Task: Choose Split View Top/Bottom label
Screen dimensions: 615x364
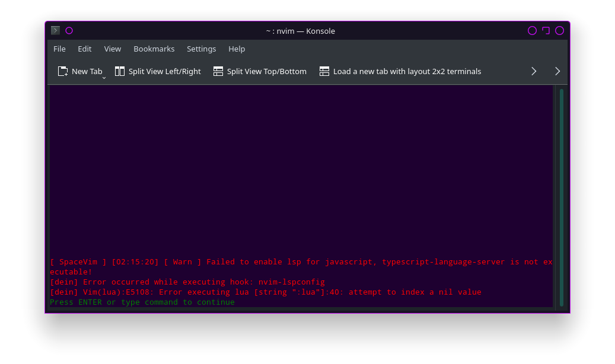Action: click(267, 71)
